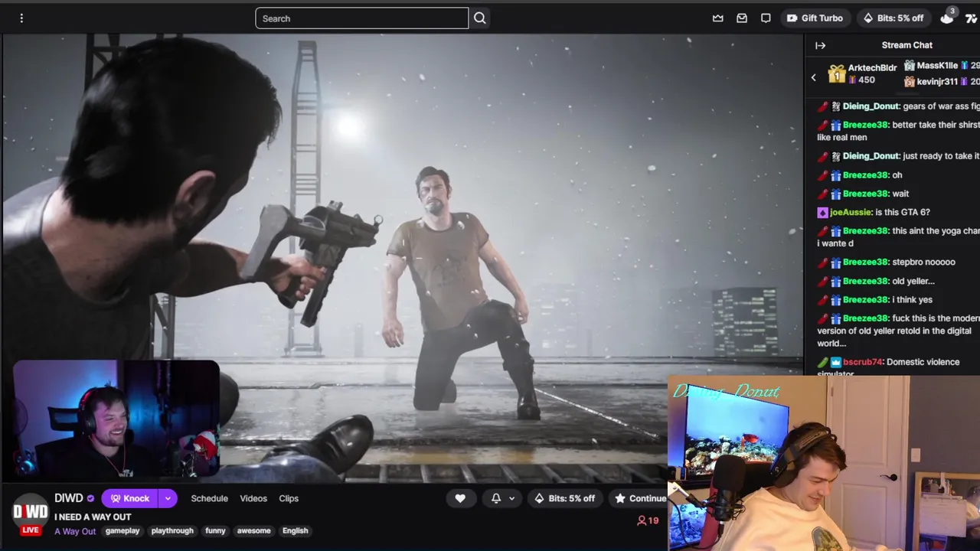Click joeAussie's purple subscriber badge
This screenshot has height=551, width=980.
(x=822, y=212)
